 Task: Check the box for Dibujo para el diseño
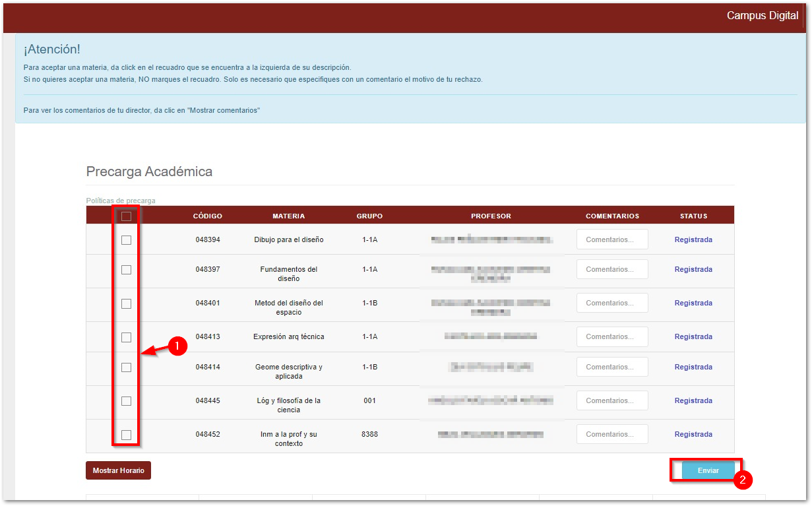click(x=126, y=240)
